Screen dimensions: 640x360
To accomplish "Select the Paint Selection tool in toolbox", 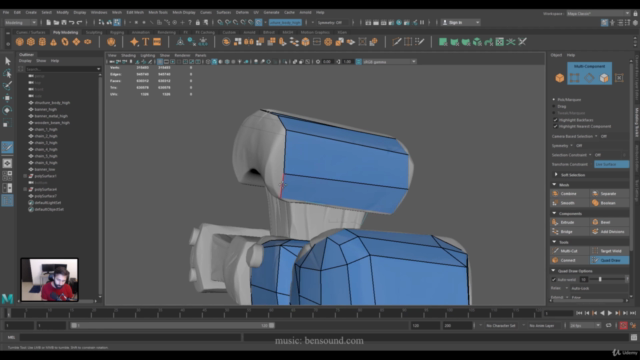I will (7, 85).
